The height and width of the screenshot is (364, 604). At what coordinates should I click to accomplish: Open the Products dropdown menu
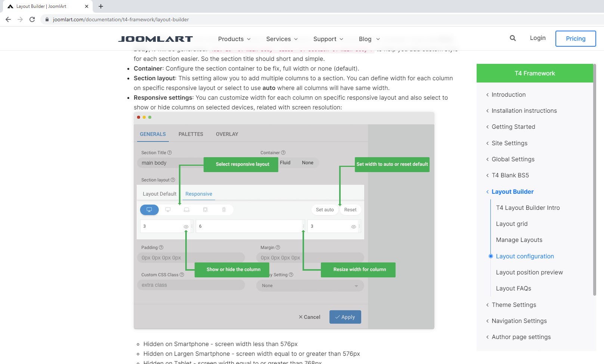pyautogui.click(x=234, y=39)
